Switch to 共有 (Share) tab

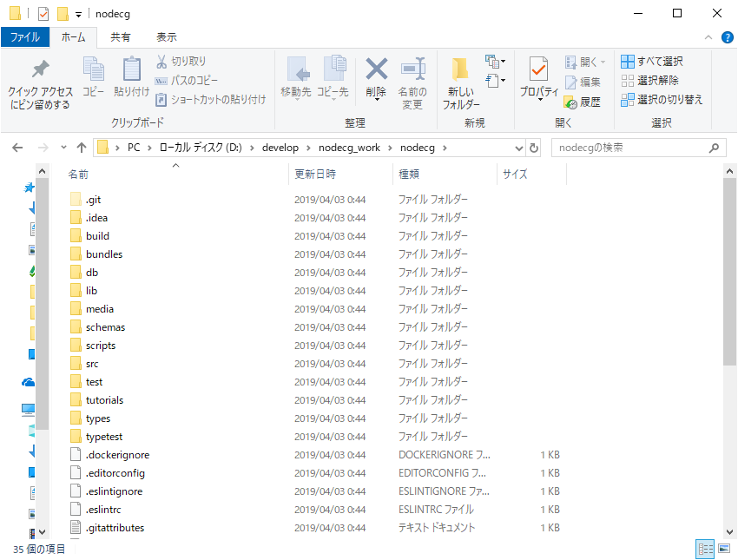121,37
